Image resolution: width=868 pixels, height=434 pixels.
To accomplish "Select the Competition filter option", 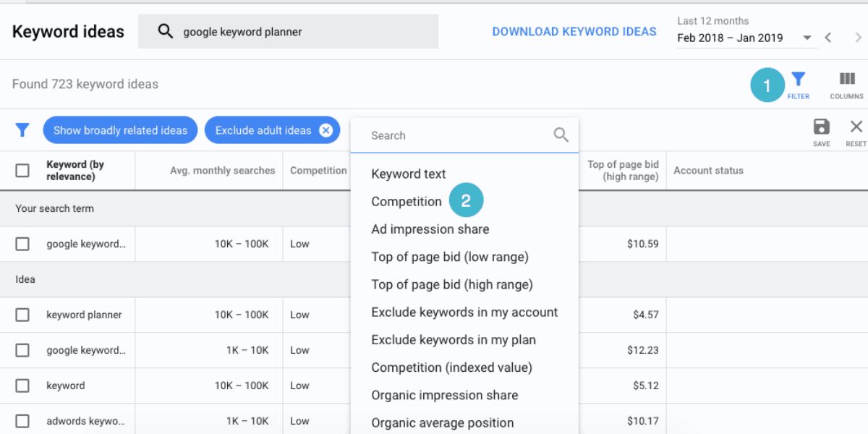I will 407,202.
